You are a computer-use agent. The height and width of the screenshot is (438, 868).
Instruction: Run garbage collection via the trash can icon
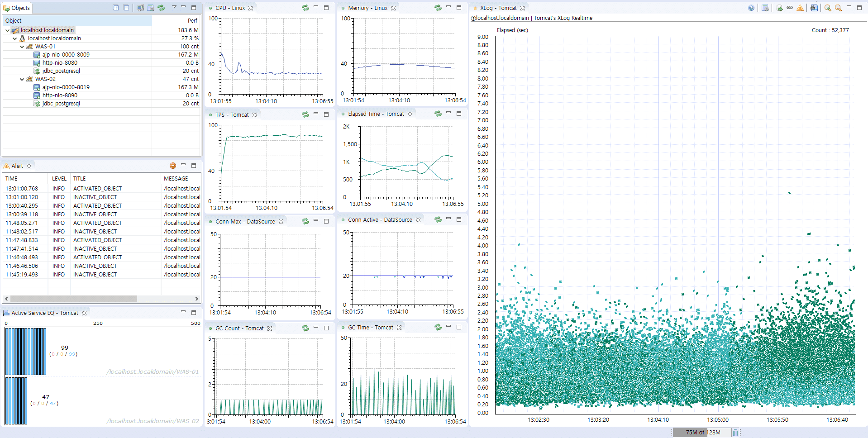tap(735, 433)
